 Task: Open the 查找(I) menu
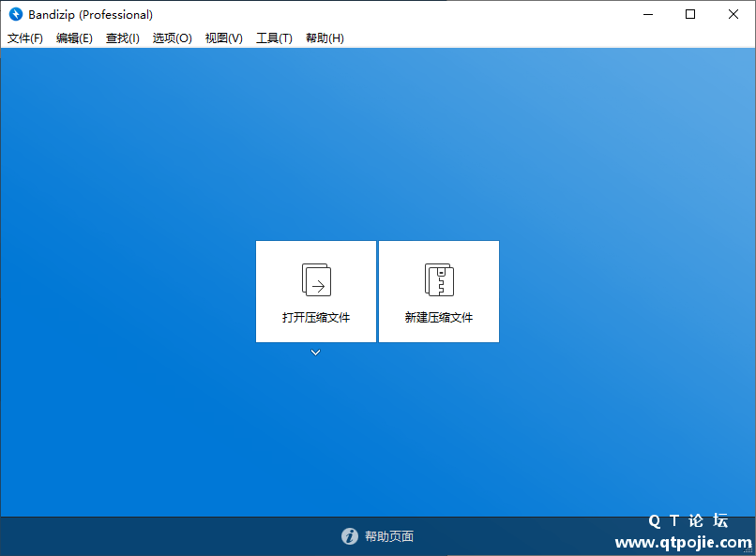123,38
